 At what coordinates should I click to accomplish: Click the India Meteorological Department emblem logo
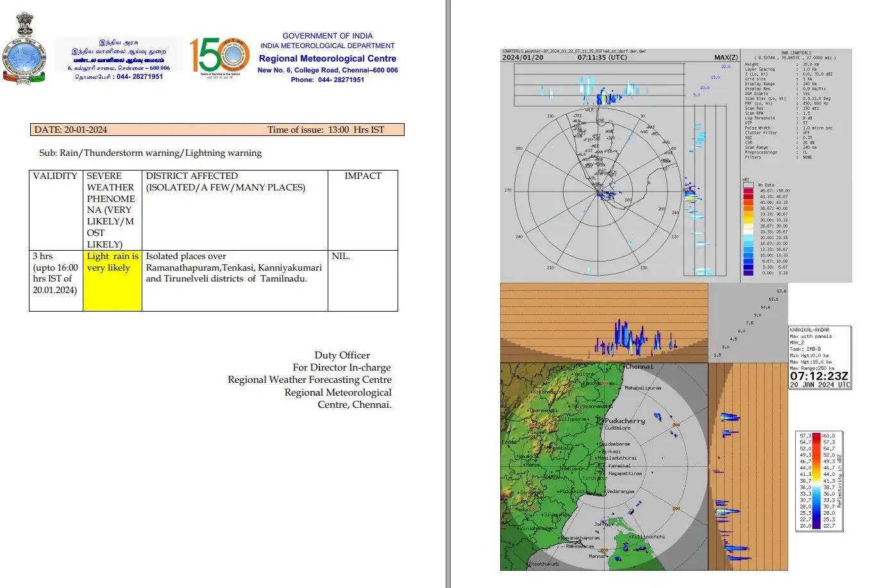point(24,49)
